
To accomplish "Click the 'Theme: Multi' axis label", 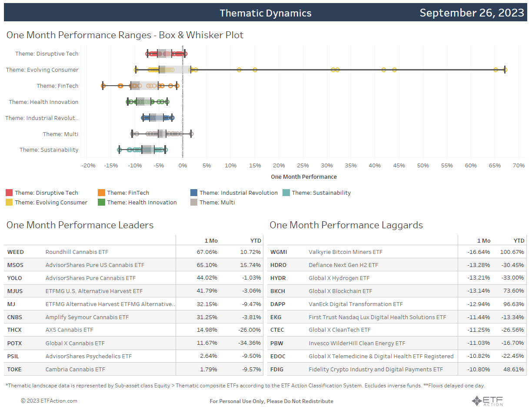I will (x=60, y=134).
